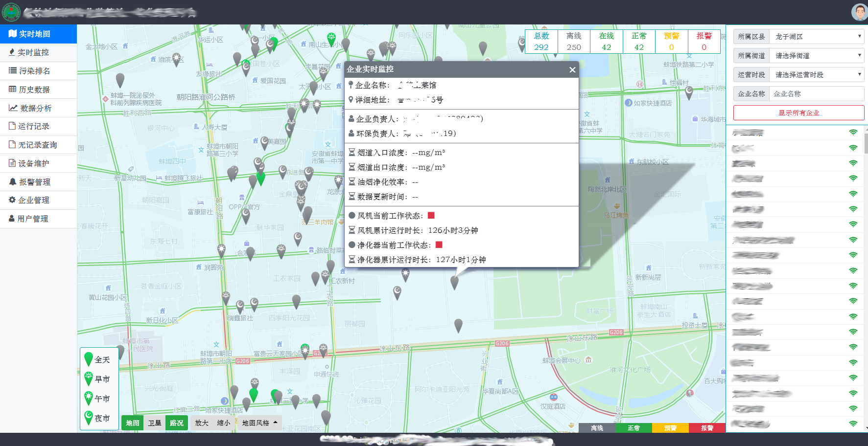The image size is (868, 446).
Task: Open 污染排名 via its list icon
Action: (x=12, y=71)
